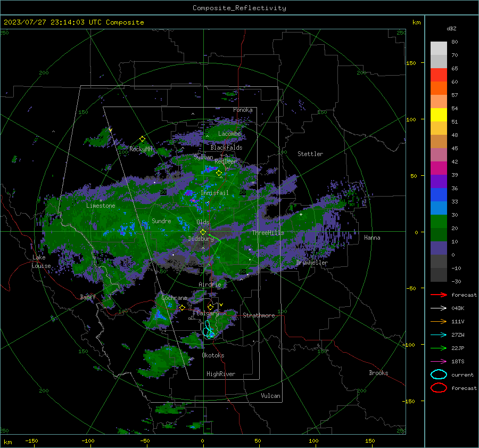Select the Hanna label
479x448 pixels.
click(372, 238)
